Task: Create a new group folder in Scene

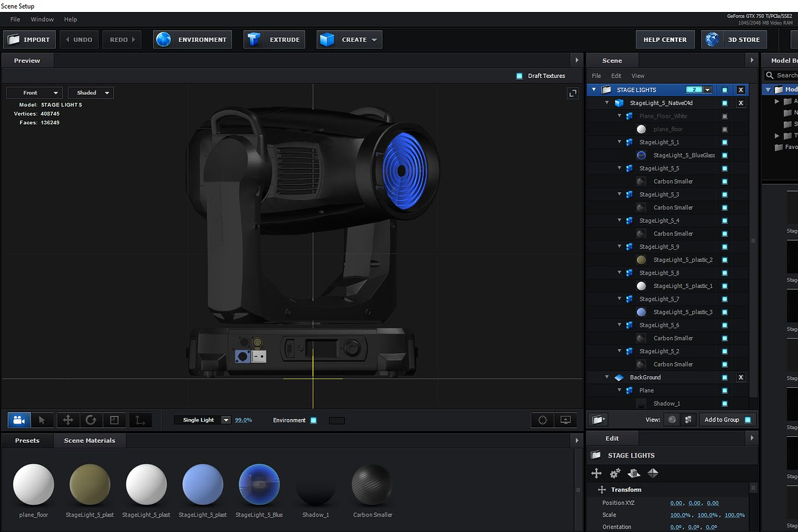Action: pos(598,420)
